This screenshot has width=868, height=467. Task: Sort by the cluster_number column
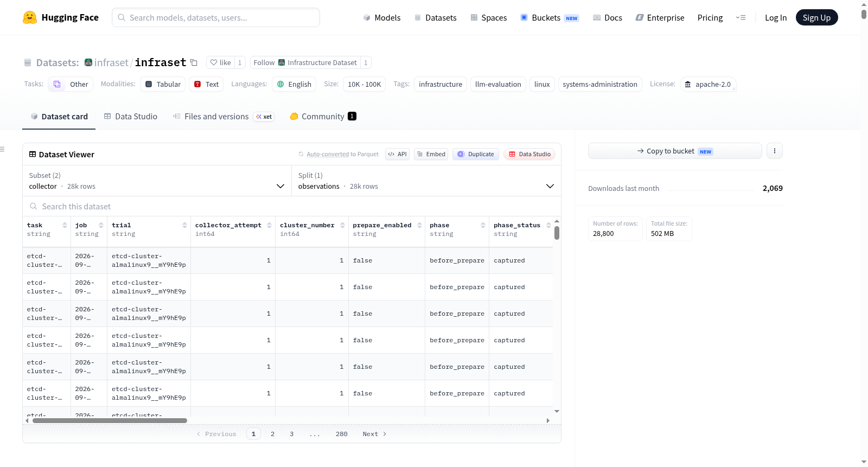[x=342, y=225]
